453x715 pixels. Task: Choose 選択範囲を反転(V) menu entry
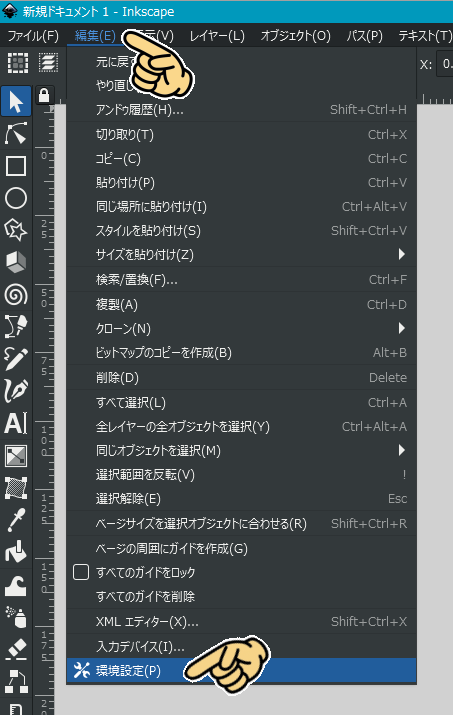242,475
